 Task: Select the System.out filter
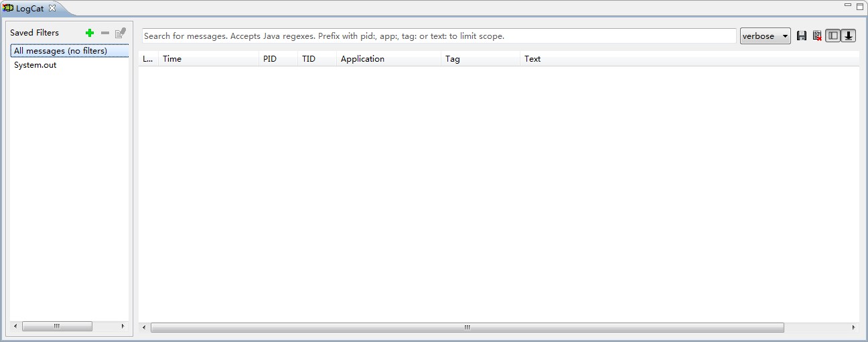[x=35, y=65]
